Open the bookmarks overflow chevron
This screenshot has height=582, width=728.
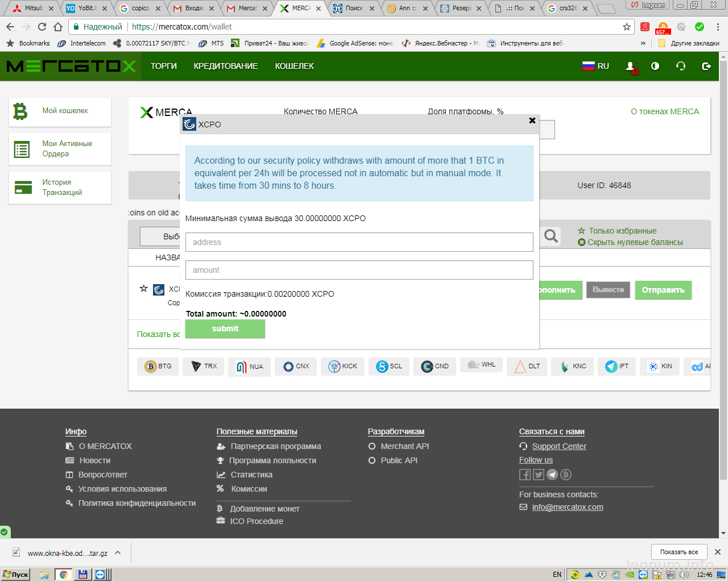643,43
